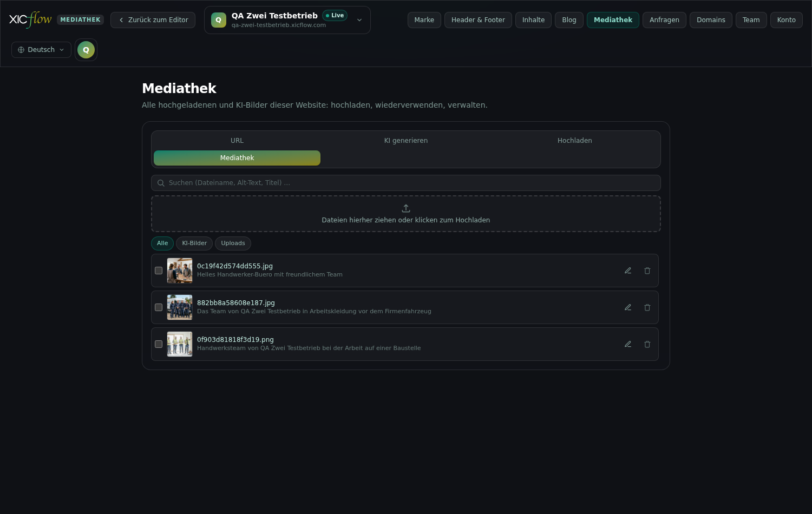Image resolution: width=812 pixels, height=514 pixels.
Task: Delete 0f903d81818f3d19.png with trash icon
Action: coord(647,344)
